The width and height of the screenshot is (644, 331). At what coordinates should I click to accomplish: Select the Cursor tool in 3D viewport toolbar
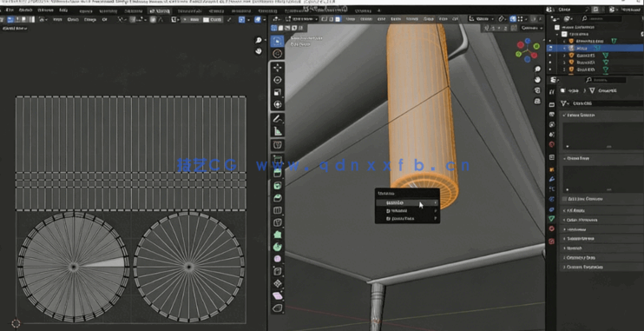[x=277, y=54]
